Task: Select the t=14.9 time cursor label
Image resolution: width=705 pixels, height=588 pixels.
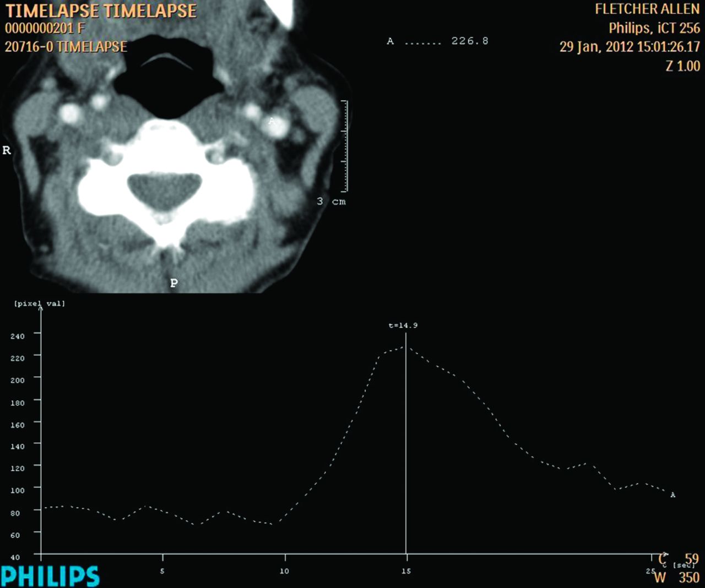Action: pyautogui.click(x=403, y=325)
